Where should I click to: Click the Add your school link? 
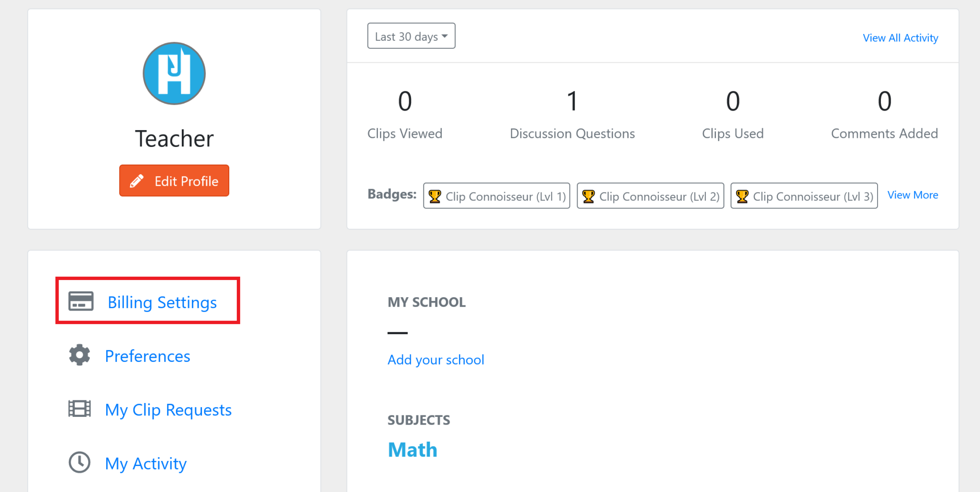pyautogui.click(x=436, y=359)
